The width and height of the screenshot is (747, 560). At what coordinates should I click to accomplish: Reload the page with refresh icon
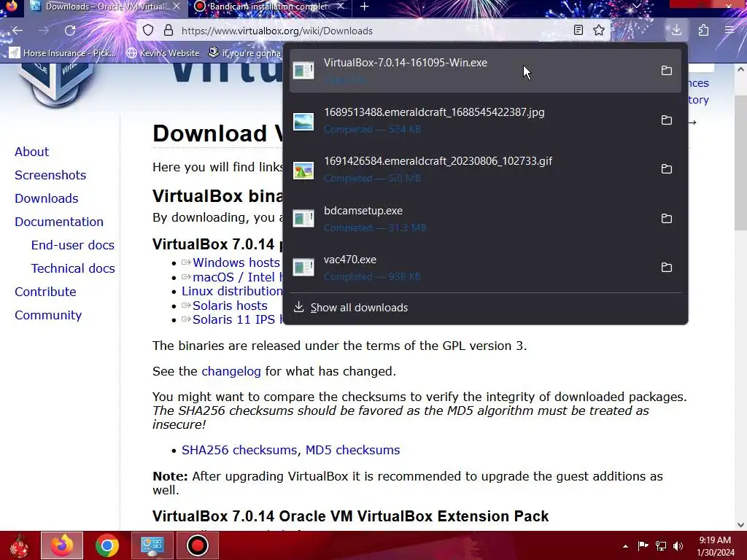(x=70, y=31)
